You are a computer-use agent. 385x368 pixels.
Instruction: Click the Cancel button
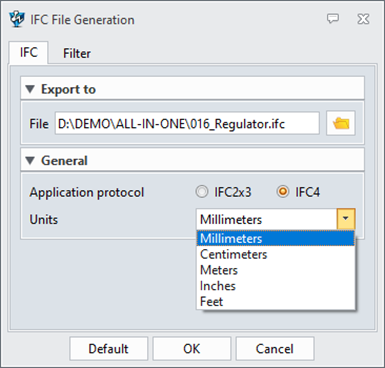tap(275, 349)
